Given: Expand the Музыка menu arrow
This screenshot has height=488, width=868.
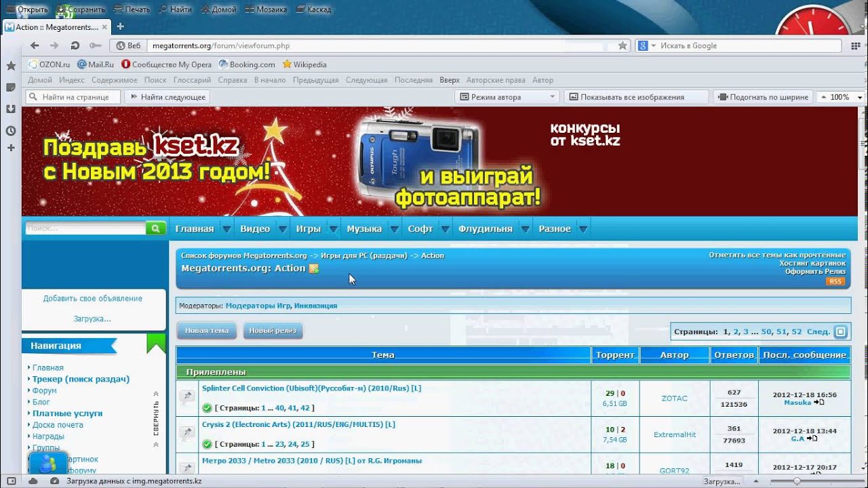Looking at the screenshot, I should (395, 229).
